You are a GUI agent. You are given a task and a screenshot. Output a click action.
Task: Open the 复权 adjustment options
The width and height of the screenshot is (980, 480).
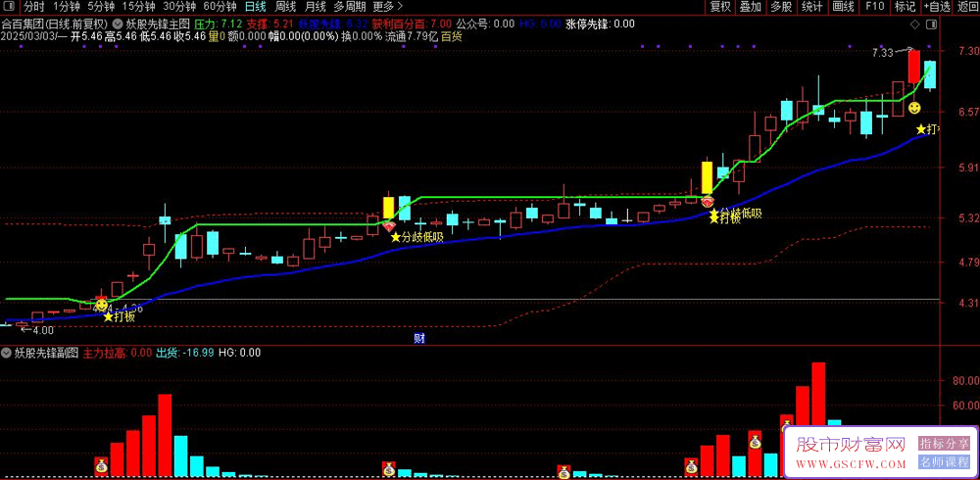pos(720,7)
